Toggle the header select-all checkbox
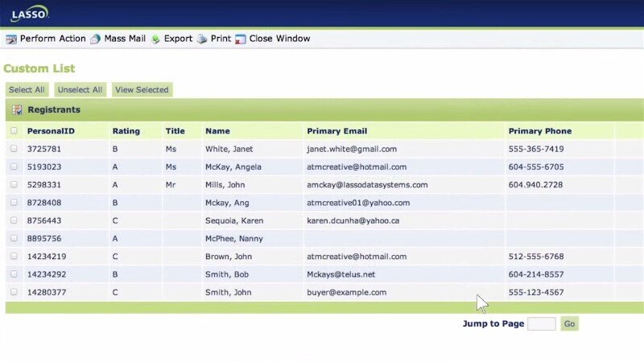This screenshot has height=362, width=644. (13, 131)
